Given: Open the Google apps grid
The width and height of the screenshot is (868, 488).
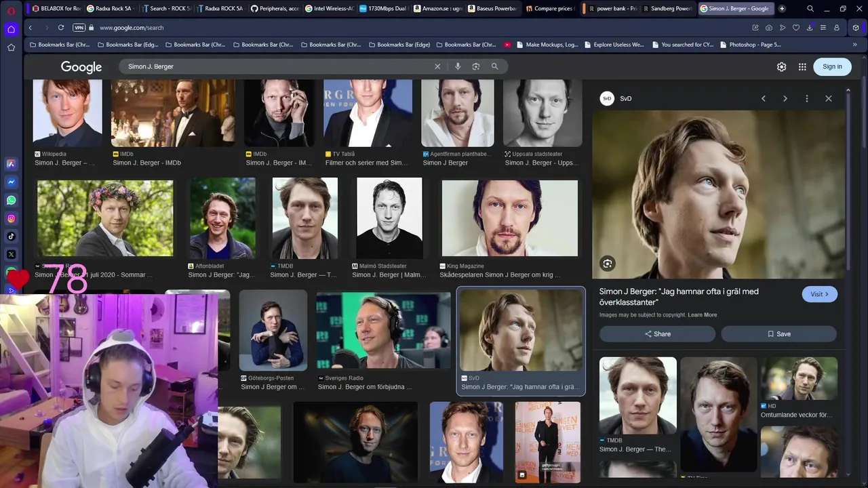Looking at the screenshot, I should point(802,66).
